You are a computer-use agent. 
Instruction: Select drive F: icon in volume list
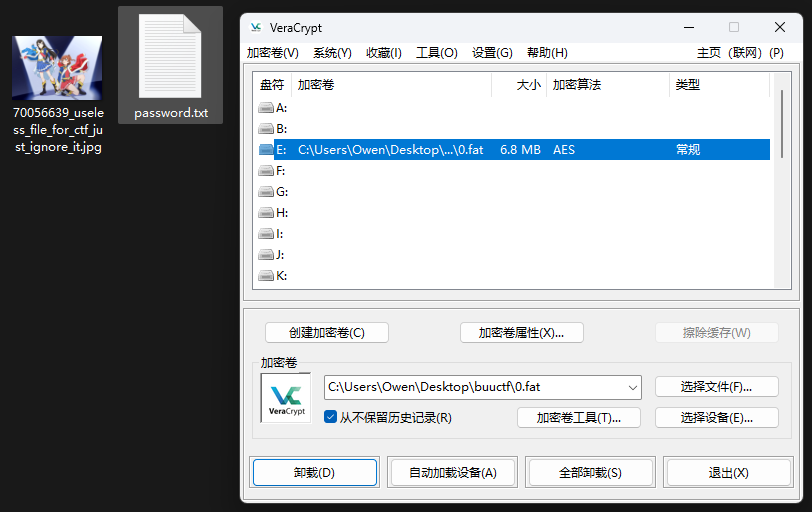click(266, 170)
